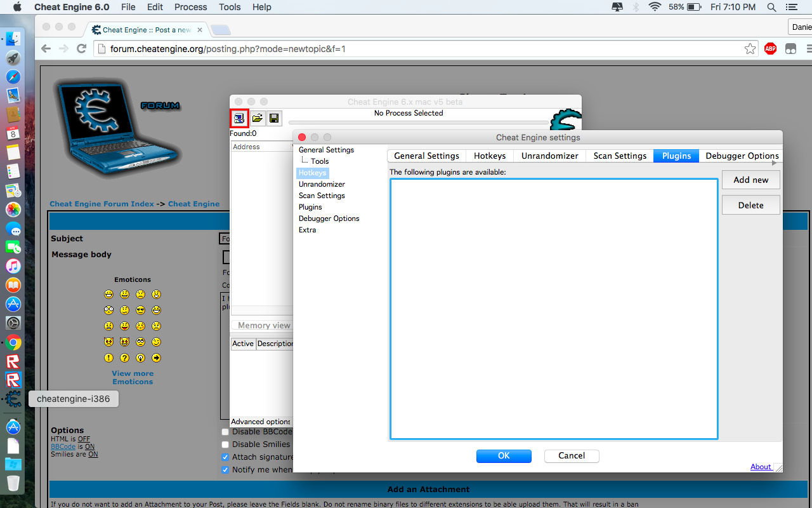Select Debugger Options in the settings tree
Screen dimensions: 812x508
329,218
